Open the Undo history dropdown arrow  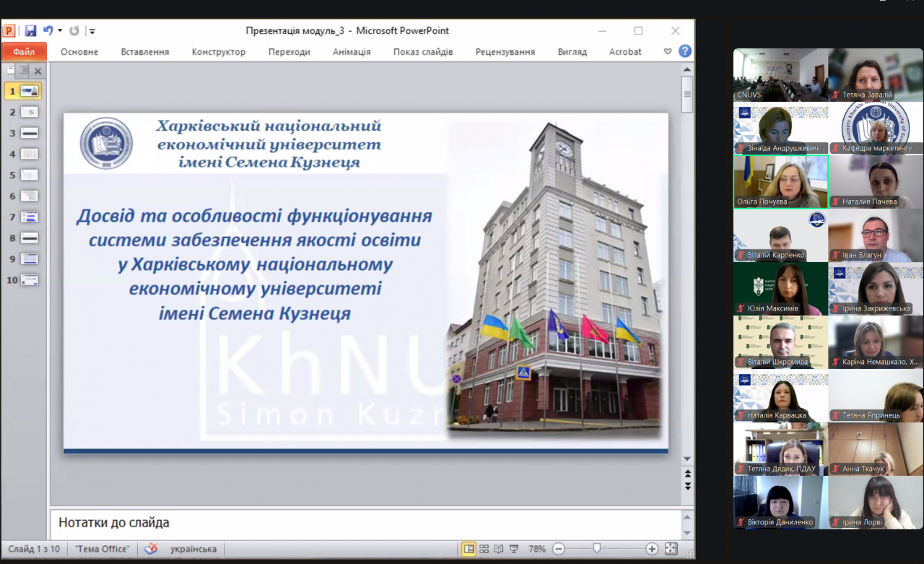[x=59, y=31]
